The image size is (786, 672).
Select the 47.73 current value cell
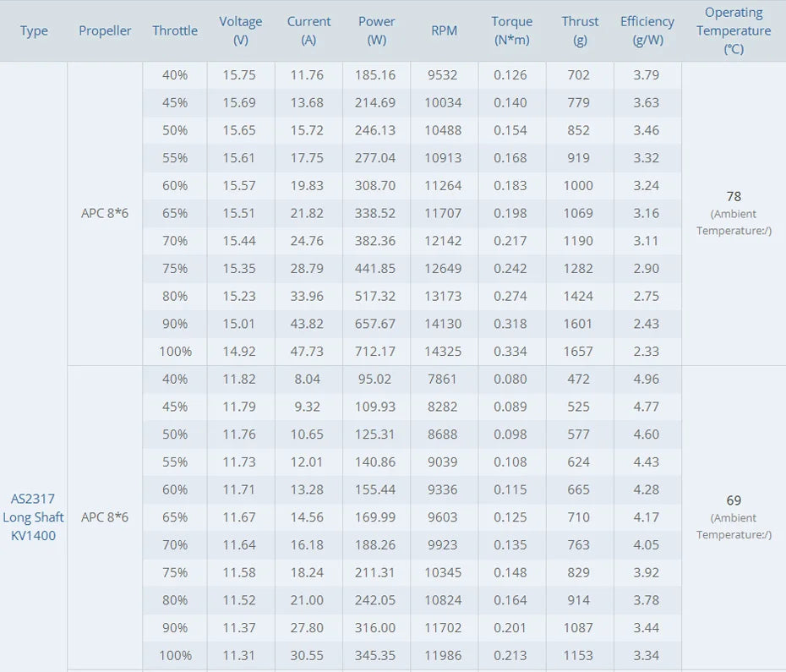tap(308, 351)
